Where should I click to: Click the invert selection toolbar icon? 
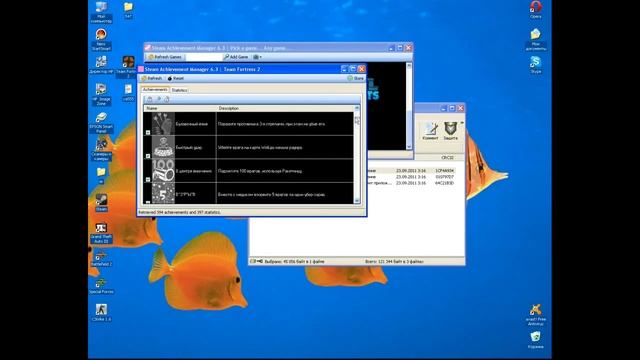pyautogui.click(x=158, y=99)
